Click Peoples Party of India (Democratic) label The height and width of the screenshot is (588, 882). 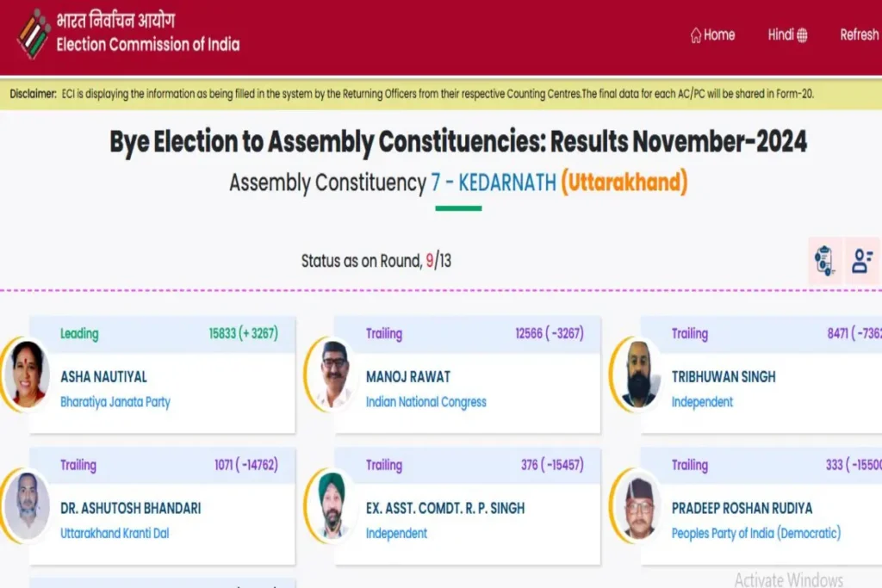coord(756,533)
